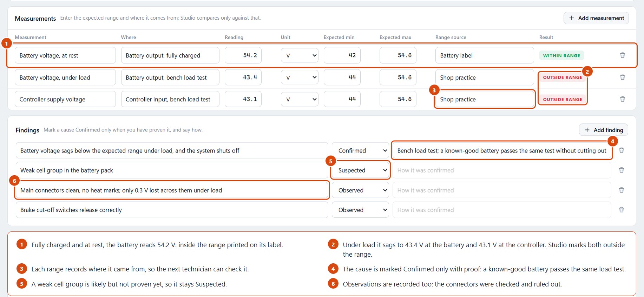The image size is (644, 297).
Task: Delete the Battery voltage, at rest measurement
Action: tap(622, 55)
